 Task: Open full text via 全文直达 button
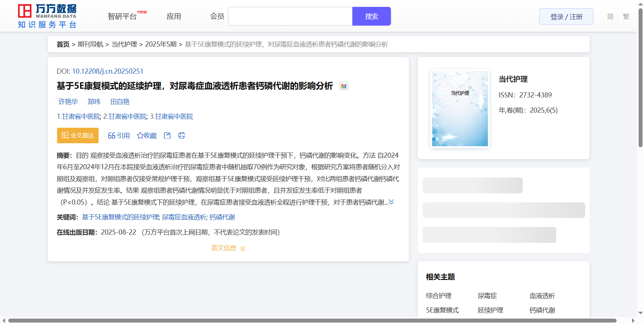click(x=78, y=135)
